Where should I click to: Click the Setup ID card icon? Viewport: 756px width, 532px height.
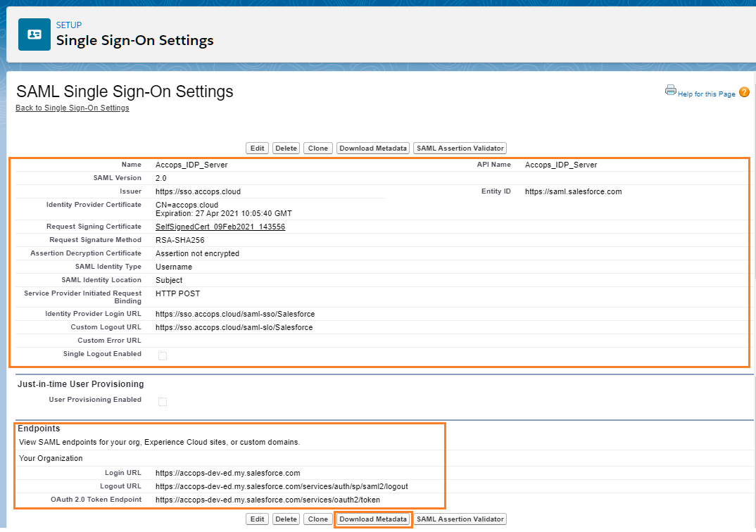(x=34, y=34)
